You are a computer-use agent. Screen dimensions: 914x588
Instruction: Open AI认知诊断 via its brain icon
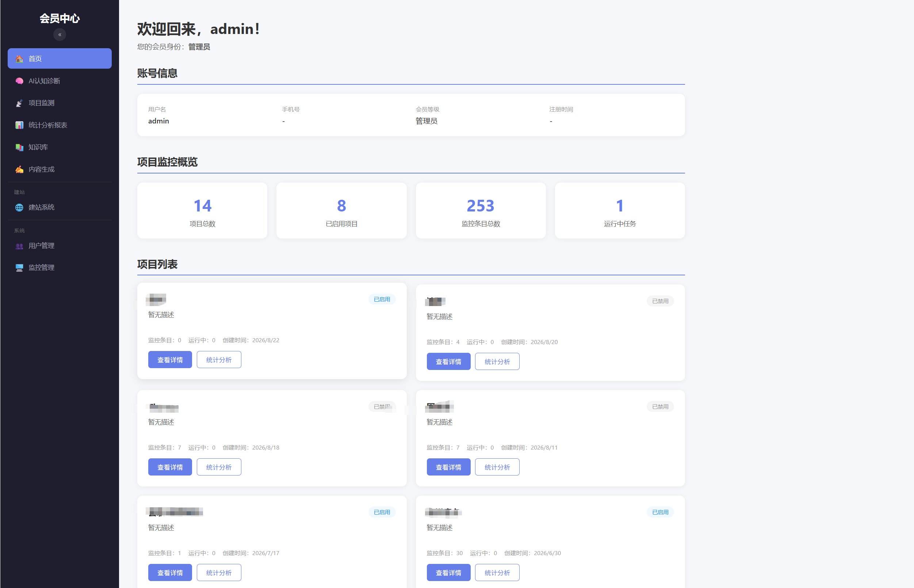pyautogui.click(x=19, y=81)
